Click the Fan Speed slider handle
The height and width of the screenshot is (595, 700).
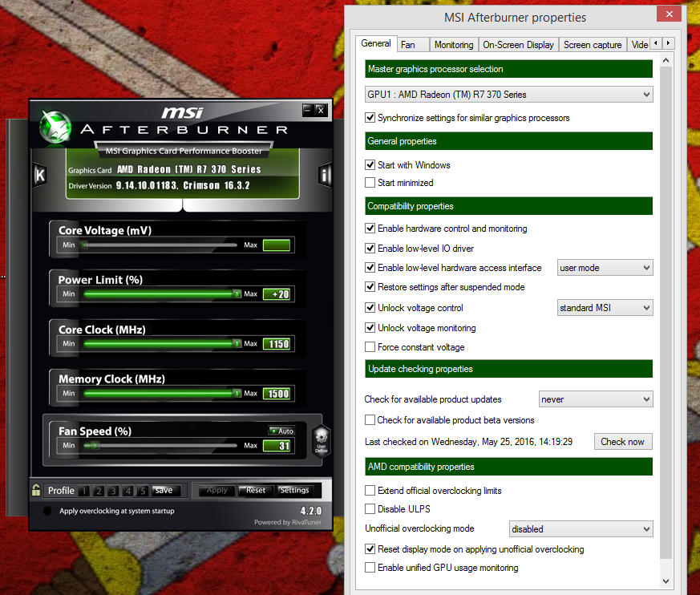(93, 445)
